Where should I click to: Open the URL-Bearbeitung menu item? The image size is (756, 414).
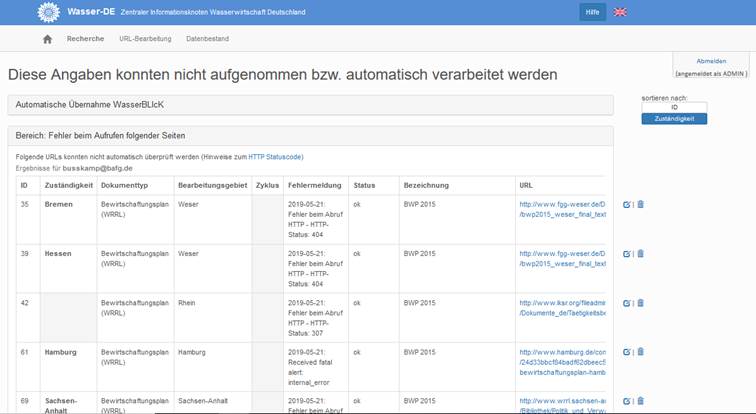[145, 39]
